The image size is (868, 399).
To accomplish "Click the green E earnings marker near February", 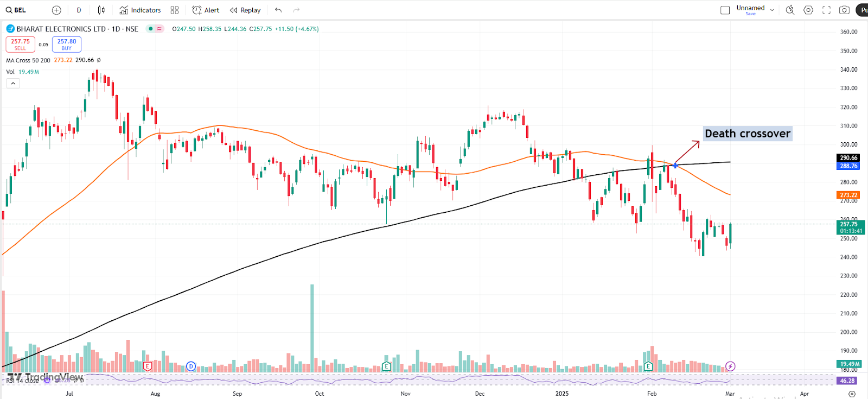I will [x=648, y=366].
